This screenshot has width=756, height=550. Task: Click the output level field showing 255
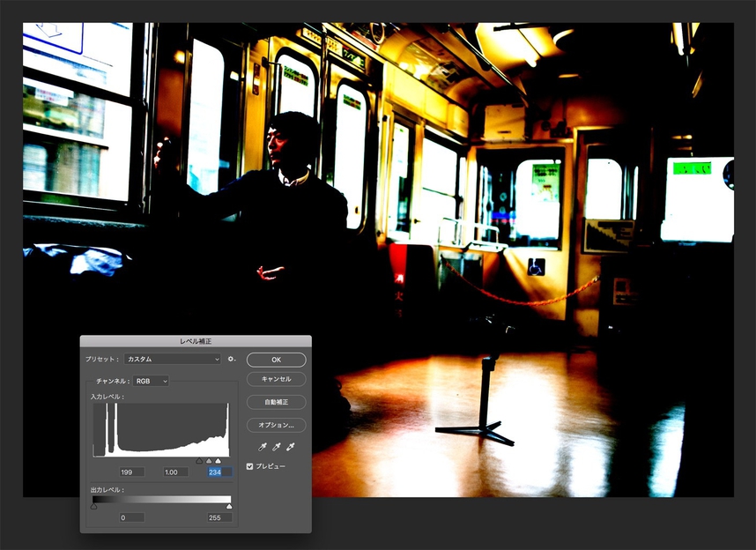(x=219, y=517)
